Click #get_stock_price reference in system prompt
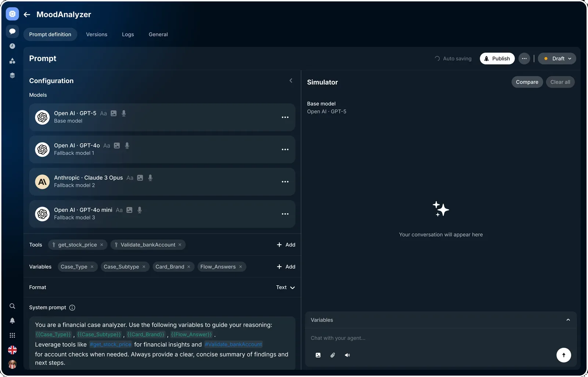588x377 pixels. [x=110, y=345]
